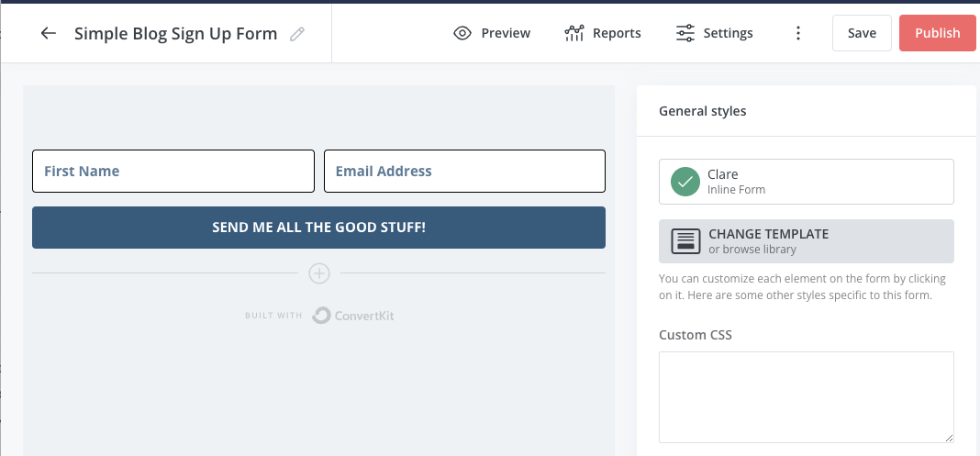Click the ConvertKit logo icon
This screenshot has height=456, width=980.
[x=321, y=316]
